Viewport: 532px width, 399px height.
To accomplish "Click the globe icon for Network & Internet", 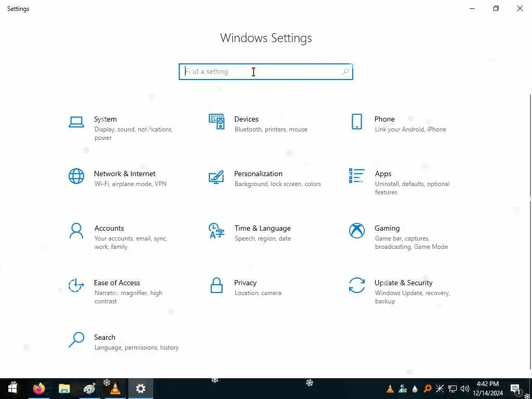I will tap(76, 176).
